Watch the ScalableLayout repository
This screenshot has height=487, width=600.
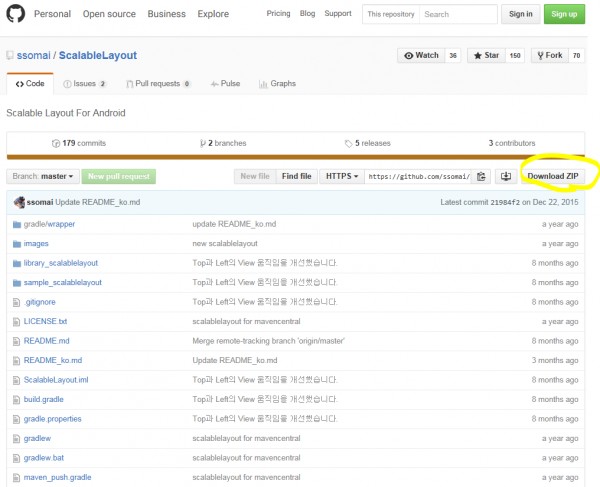(421, 55)
